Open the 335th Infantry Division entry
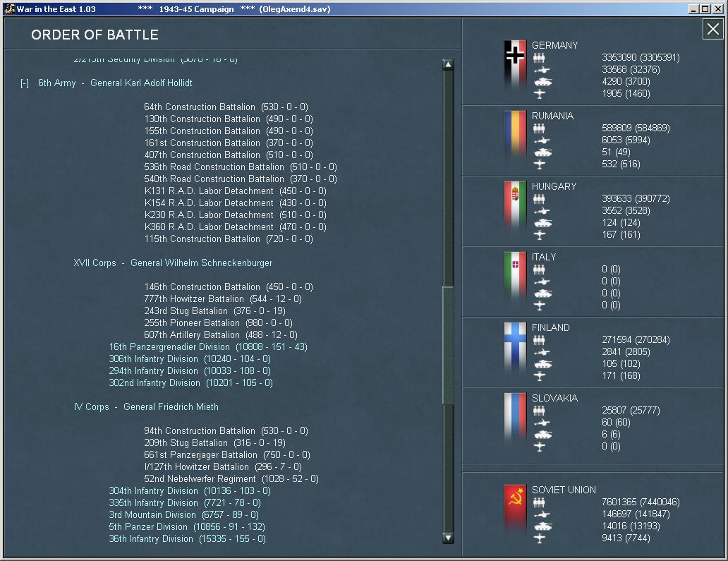The image size is (728, 561). (185, 503)
